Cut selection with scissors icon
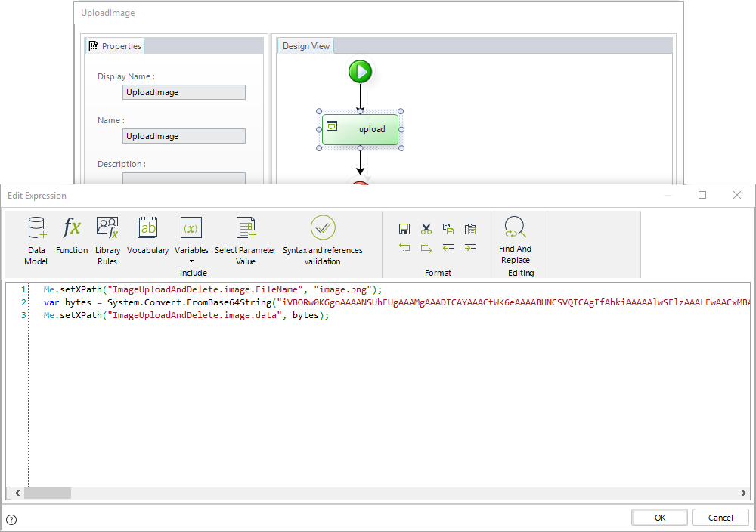This screenshot has width=756, height=532. click(x=426, y=229)
